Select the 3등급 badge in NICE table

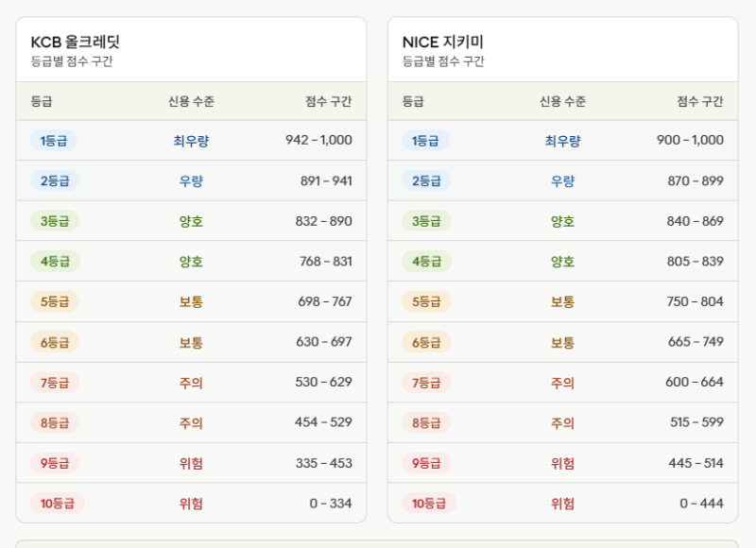click(x=426, y=221)
